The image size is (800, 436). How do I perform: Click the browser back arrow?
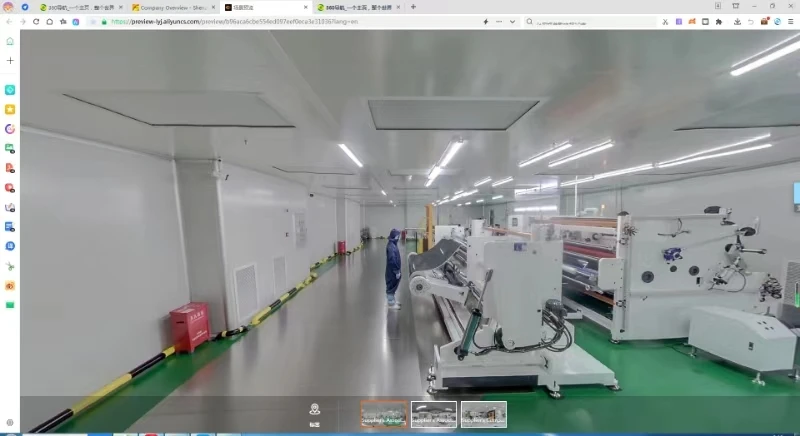(10, 21)
